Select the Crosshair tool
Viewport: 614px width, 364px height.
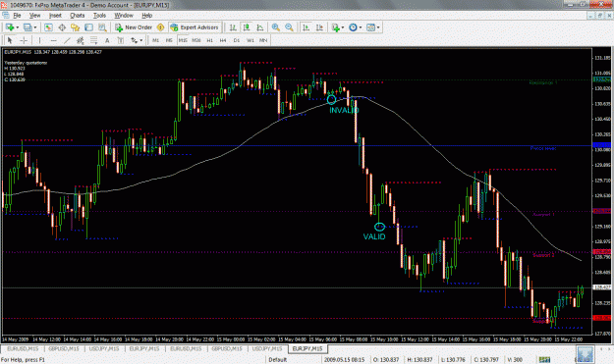click(24, 40)
